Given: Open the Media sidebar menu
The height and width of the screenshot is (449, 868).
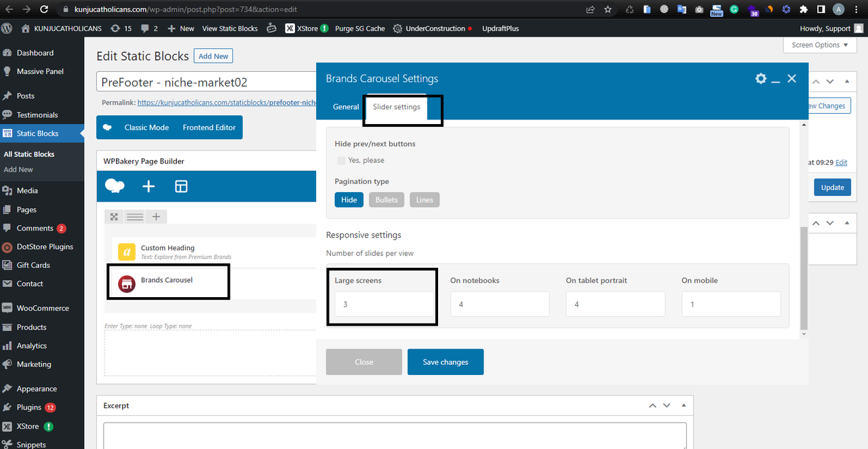Looking at the screenshot, I should (27, 191).
